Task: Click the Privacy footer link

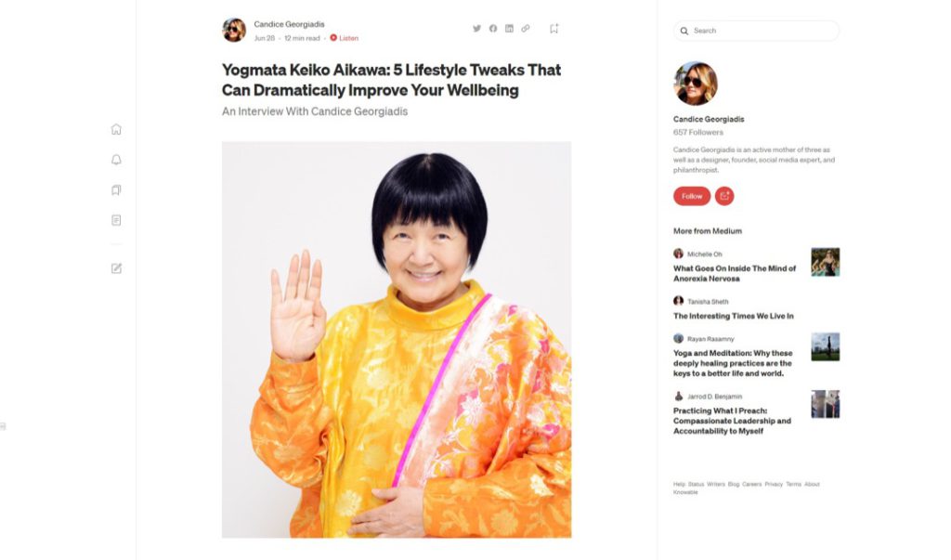Action: pyautogui.click(x=774, y=484)
